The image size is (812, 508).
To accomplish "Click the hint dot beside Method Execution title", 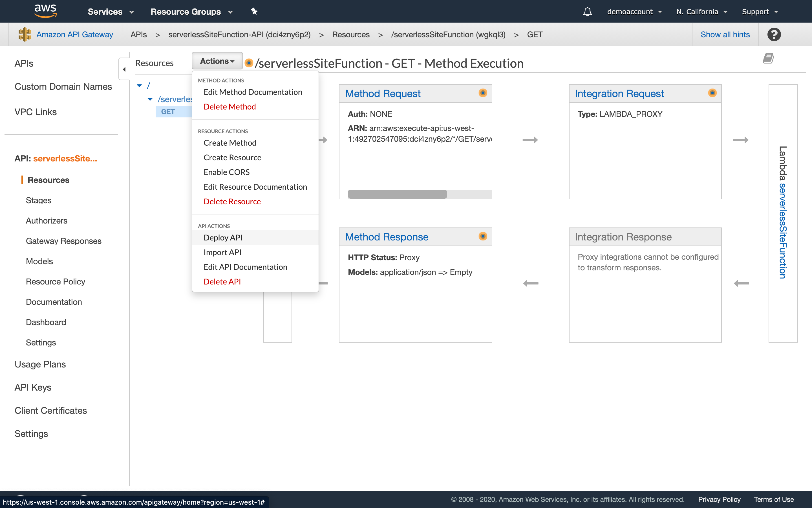I will tap(249, 63).
